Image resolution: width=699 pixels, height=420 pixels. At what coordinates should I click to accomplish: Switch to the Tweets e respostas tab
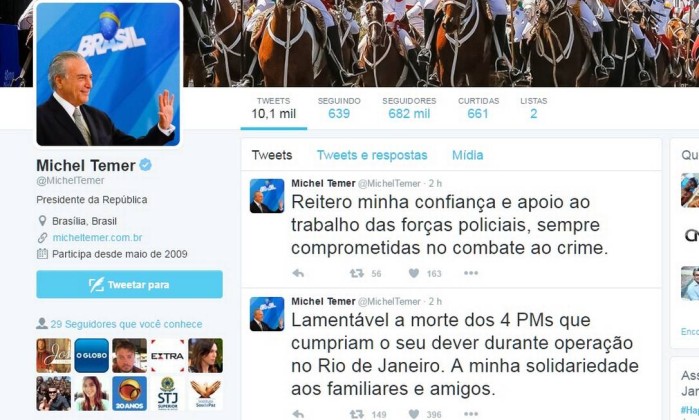pyautogui.click(x=372, y=155)
